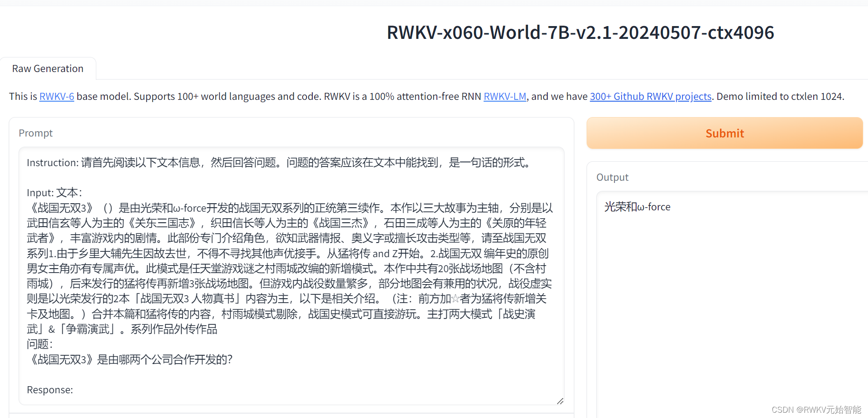This screenshot has width=868, height=418.
Task: Click the RWKV-x060-World-7B model title
Action: [x=580, y=32]
